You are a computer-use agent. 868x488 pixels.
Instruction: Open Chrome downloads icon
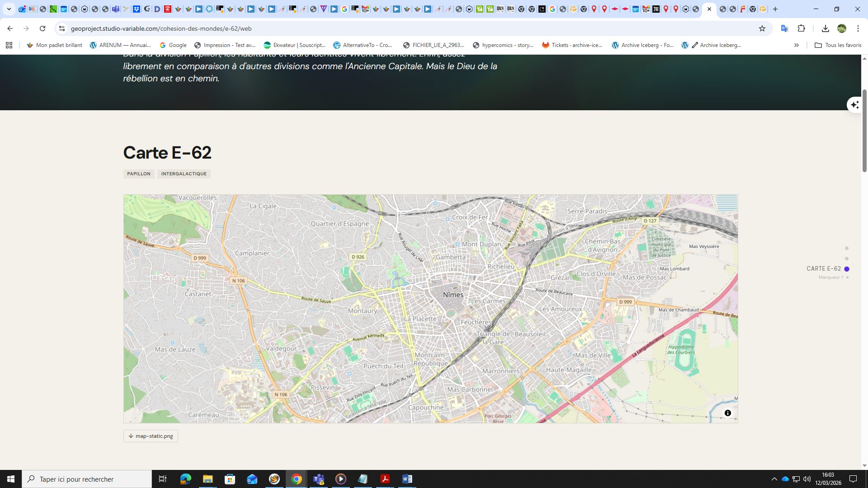825,28
